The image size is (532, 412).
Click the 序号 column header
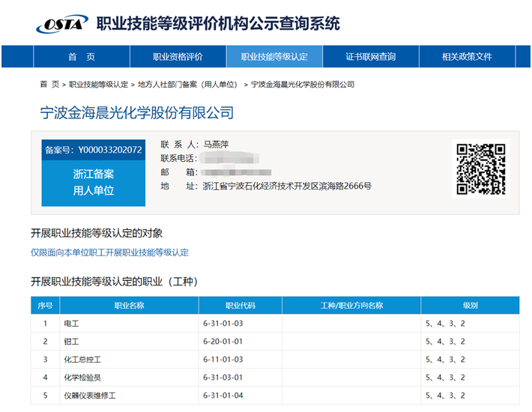point(45,306)
